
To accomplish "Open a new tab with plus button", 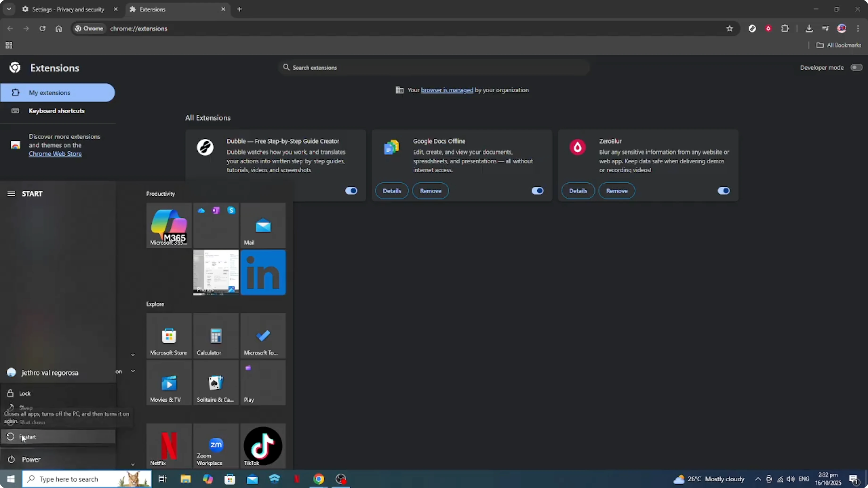I will tap(240, 9).
